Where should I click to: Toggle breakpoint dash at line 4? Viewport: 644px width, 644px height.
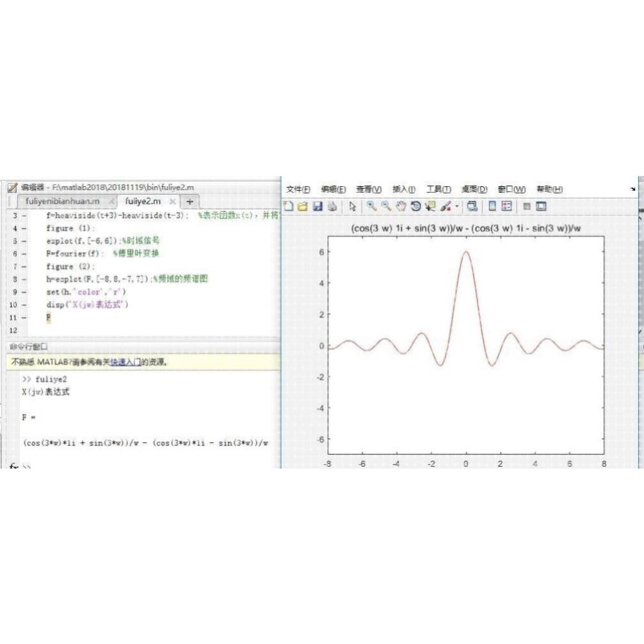(x=24, y=229)
